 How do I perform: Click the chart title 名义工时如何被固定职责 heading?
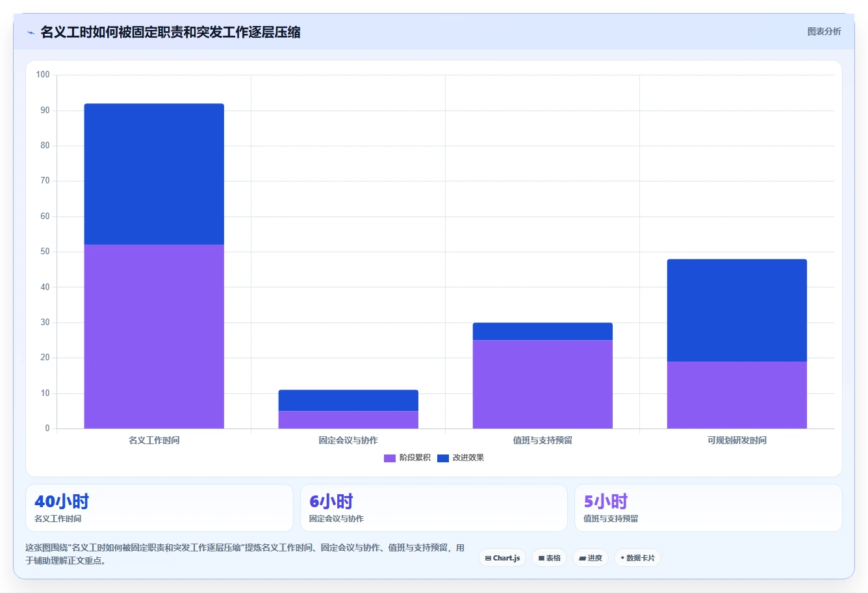tap(170, 32)
